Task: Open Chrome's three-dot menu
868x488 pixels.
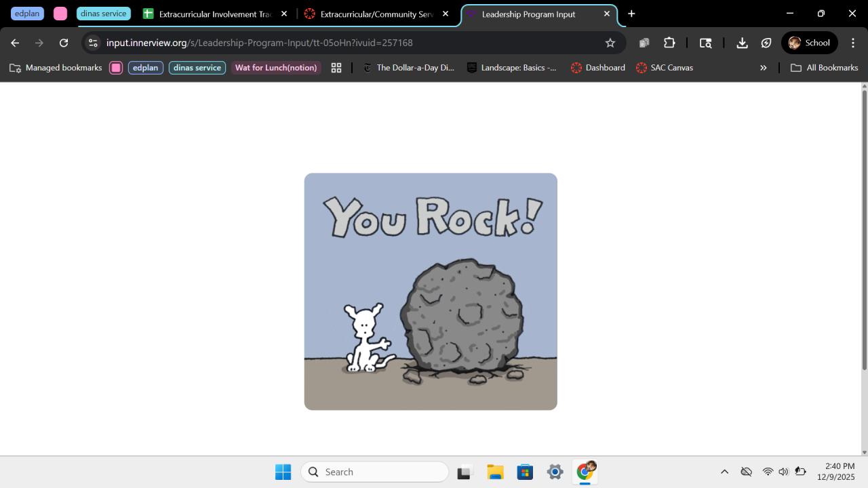Action: point(853,43)
